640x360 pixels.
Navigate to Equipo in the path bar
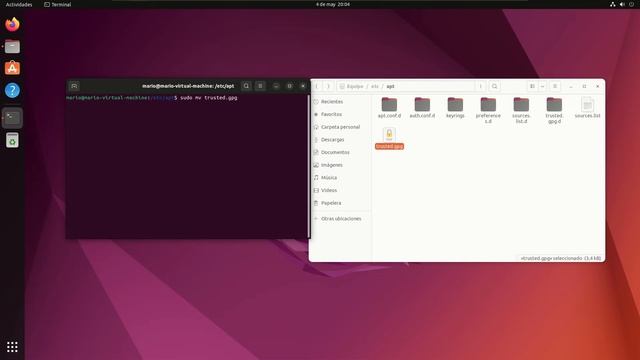[x=351, y=87]
